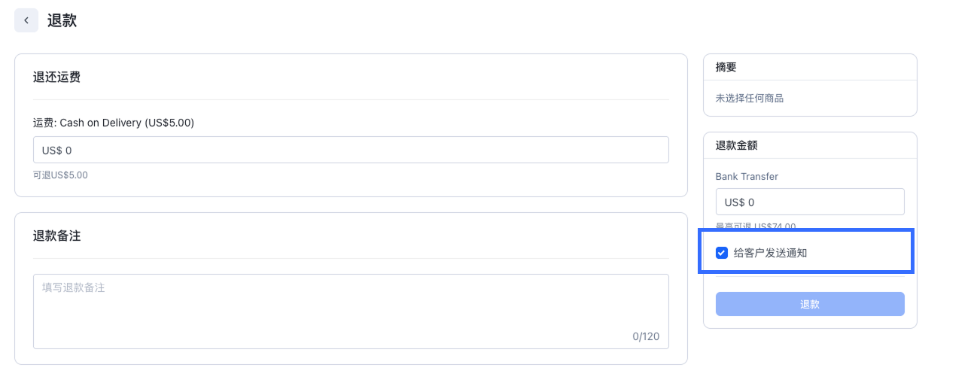Click the 退还运费 section heading
This screenshot has width=980, height=389.
pos(56,77)
